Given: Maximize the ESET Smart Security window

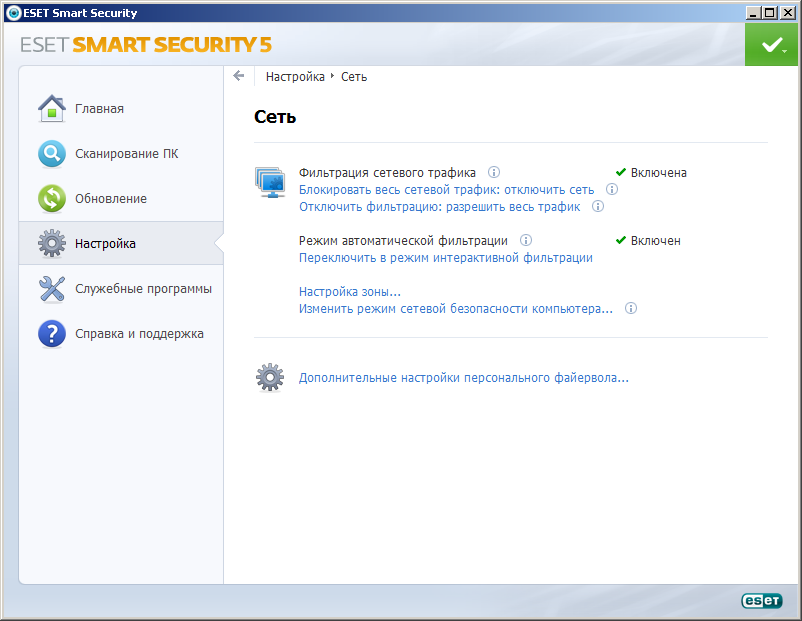Looking at the screenshot, I should tap(769, 13).
